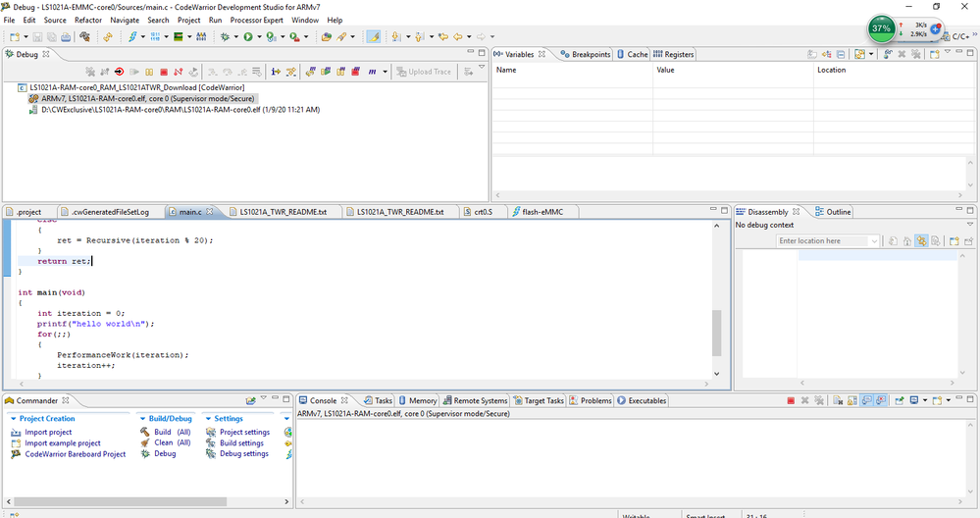Open the Debug view menu triangle
The height and width of the screenshot is (518, 980).
(482, 67)
